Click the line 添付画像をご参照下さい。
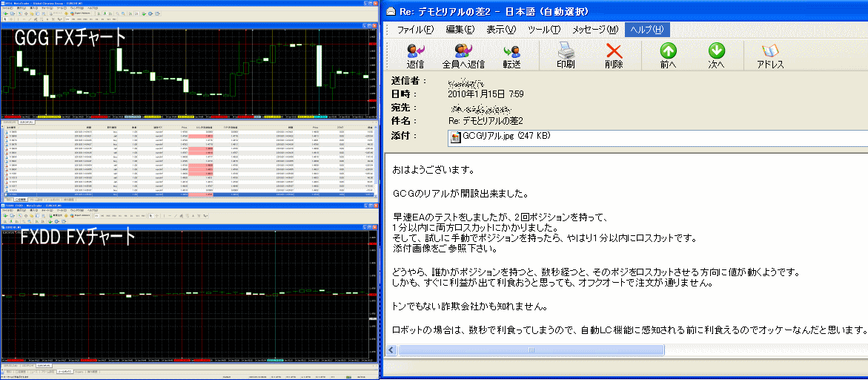This screenshot has width=868, height=380. click(x=445, y=248)
